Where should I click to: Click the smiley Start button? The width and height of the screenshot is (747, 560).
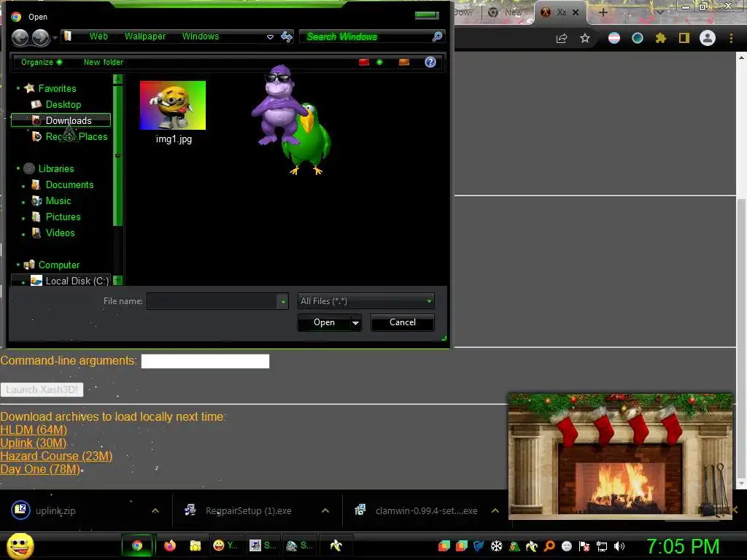coord(20,545)
